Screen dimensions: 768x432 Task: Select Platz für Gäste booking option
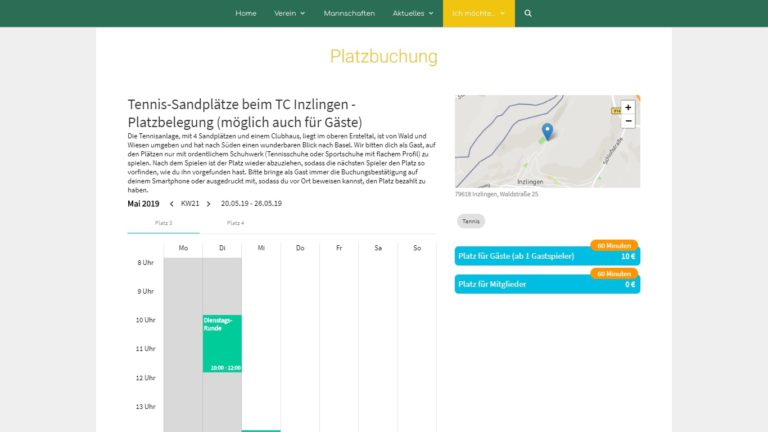tap(547, 256)
